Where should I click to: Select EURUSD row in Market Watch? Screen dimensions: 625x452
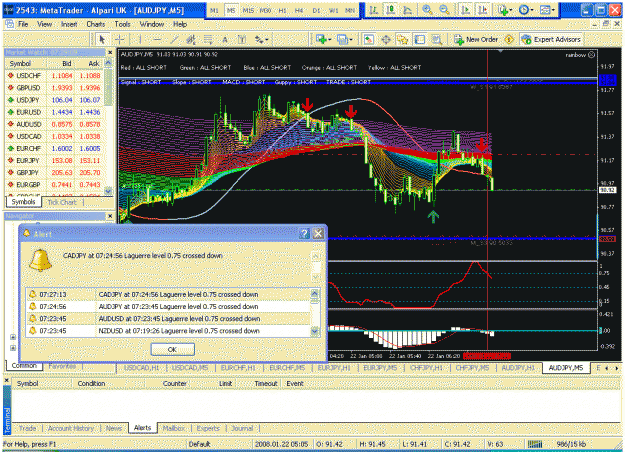coord(54,112)
